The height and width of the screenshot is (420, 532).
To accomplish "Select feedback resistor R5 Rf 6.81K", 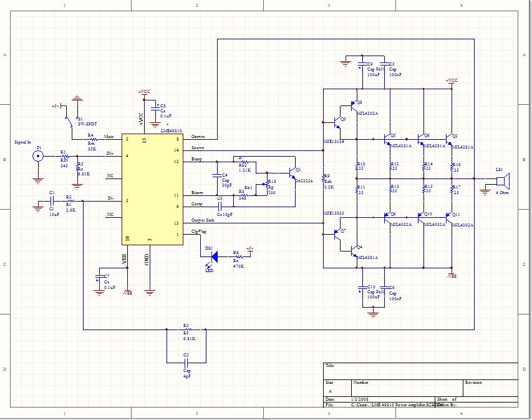I will click(187, 330).
